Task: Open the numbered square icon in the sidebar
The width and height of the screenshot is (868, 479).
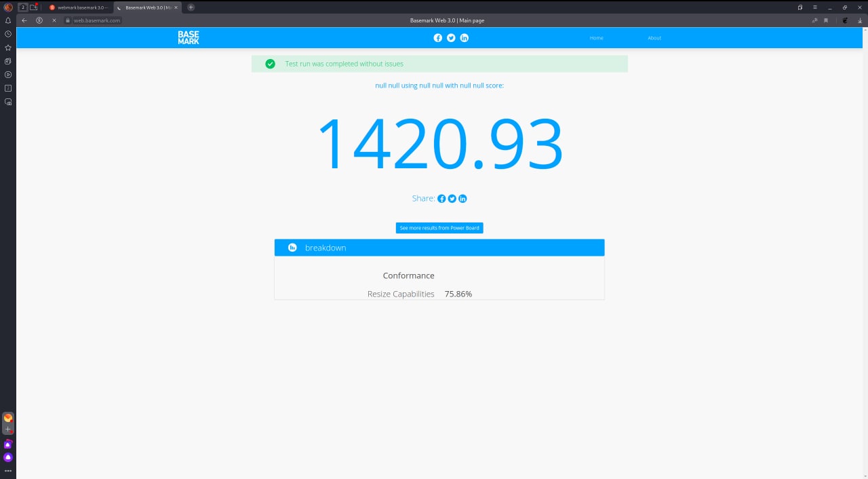Action: click(8, 88)
